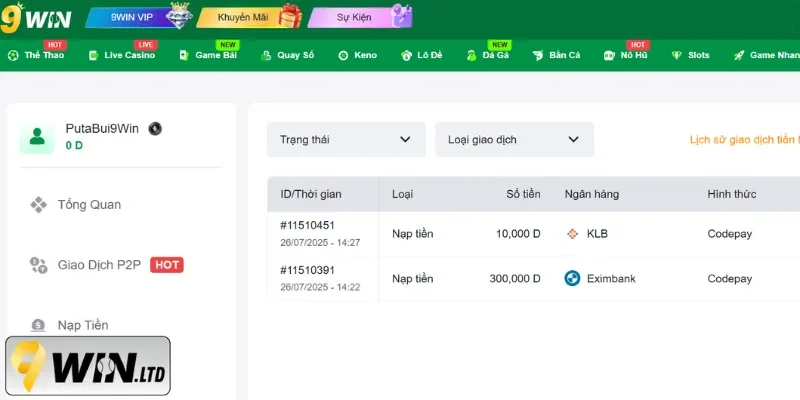Open the Lịch sử giao dịch tiền link
Image resolution: width=800 pixels, height=400 pixels.
coord(744,140)
